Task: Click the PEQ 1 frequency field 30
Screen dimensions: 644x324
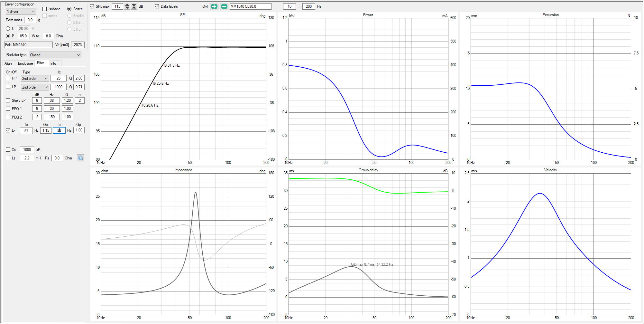Action: (x=52, y=109)
